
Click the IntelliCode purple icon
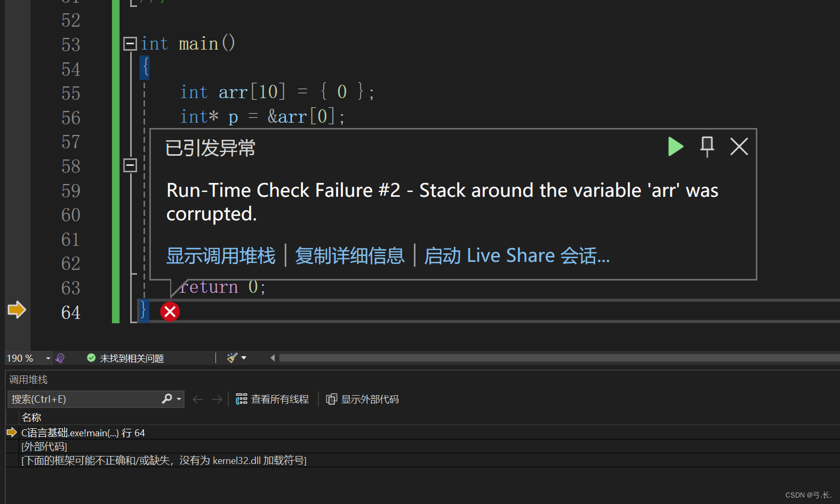(60, 358)
